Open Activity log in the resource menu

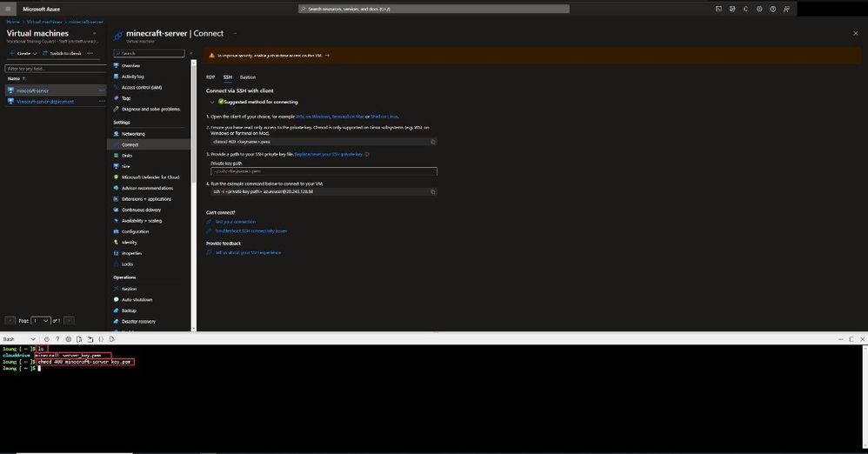click(132, 77)
